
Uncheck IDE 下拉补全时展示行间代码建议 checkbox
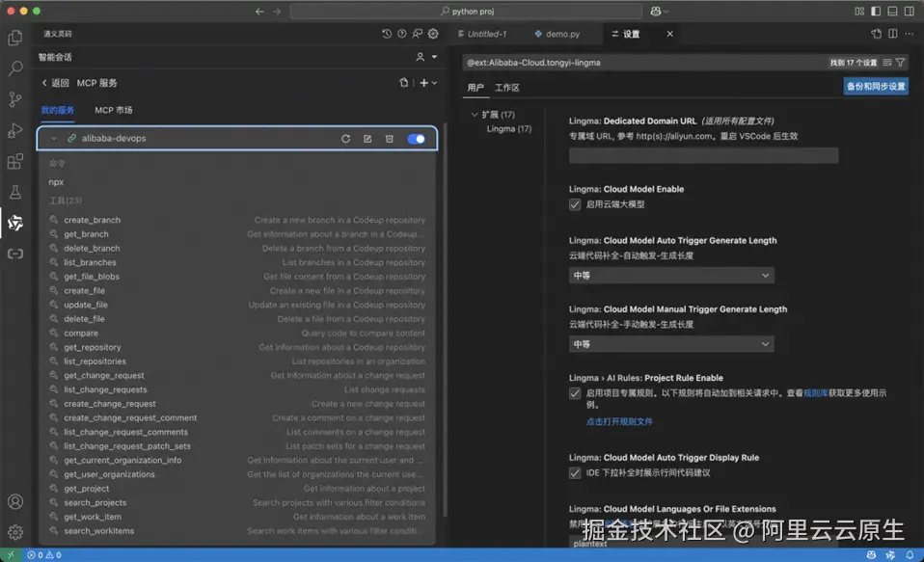(575, 473)
